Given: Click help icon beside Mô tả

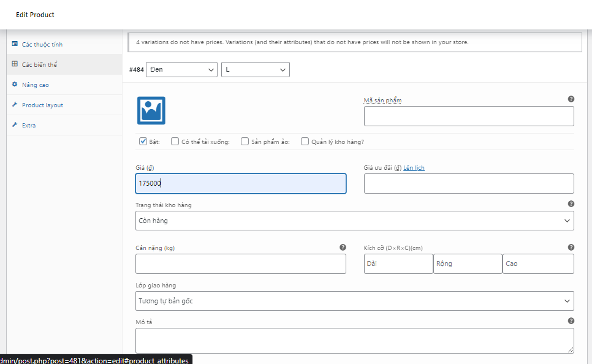Looking at the screenshot, I should [571, 320].
